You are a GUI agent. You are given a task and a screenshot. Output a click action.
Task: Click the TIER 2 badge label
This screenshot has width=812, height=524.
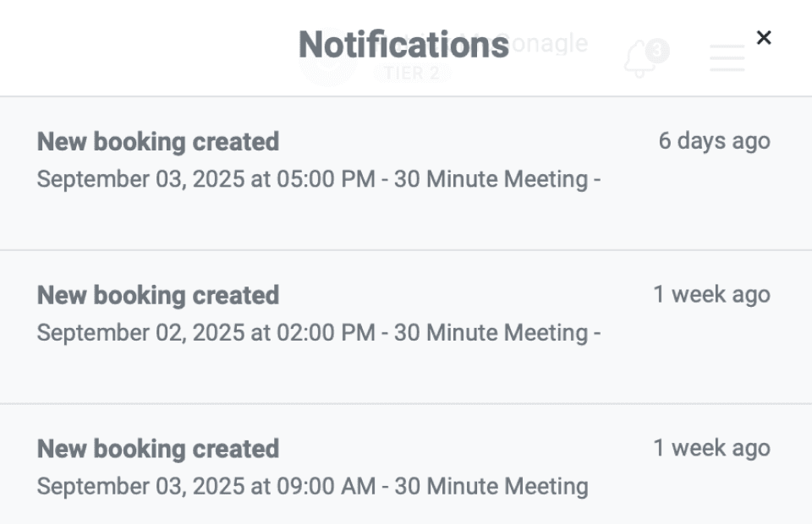tap(412, 73)
